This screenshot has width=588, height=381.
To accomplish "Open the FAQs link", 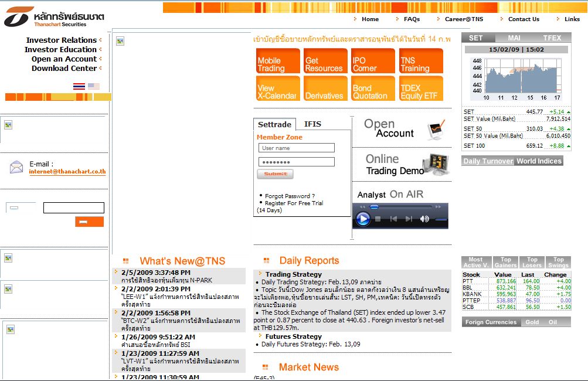I will click(x=412, y=19).
